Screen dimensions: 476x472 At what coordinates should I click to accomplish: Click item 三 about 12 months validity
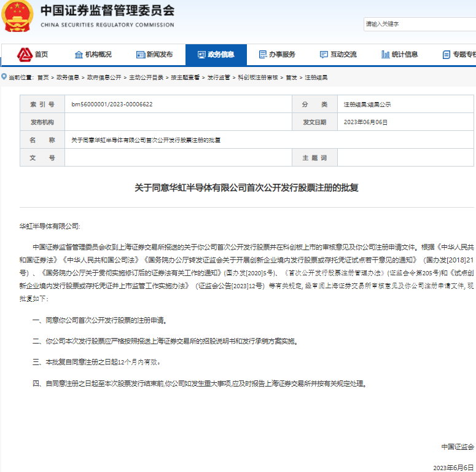(x=96, y=363)
